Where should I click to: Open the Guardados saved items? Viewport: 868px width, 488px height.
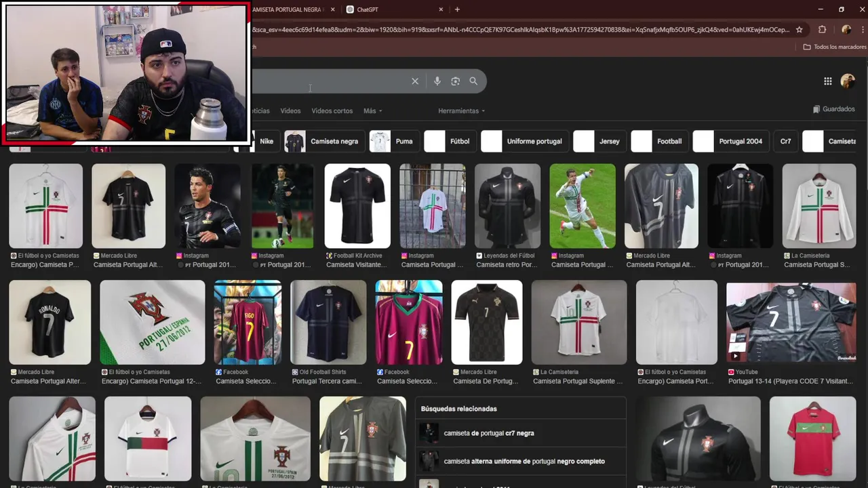[x=834, y=109]
